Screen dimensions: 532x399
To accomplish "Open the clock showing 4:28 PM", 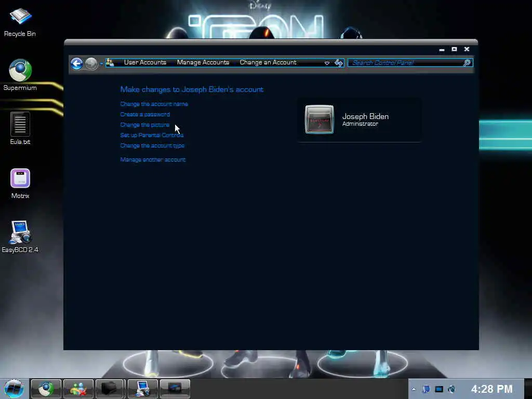I will (491, 389).
